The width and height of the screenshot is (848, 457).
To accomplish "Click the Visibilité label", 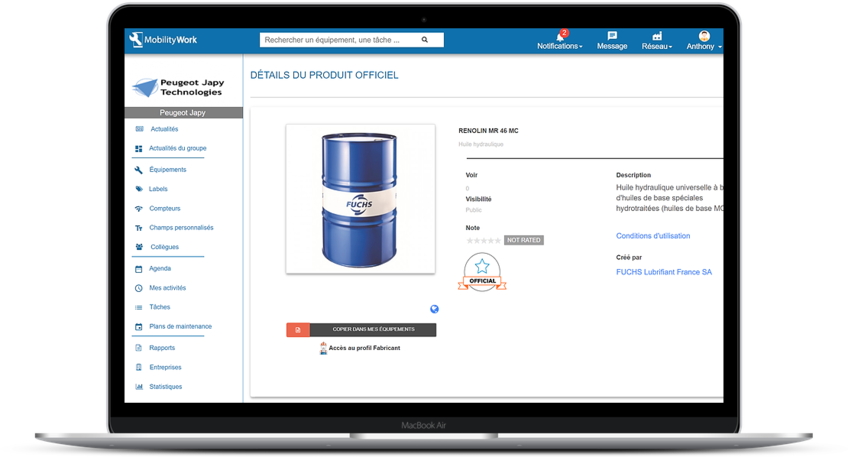I will (478, 199).
